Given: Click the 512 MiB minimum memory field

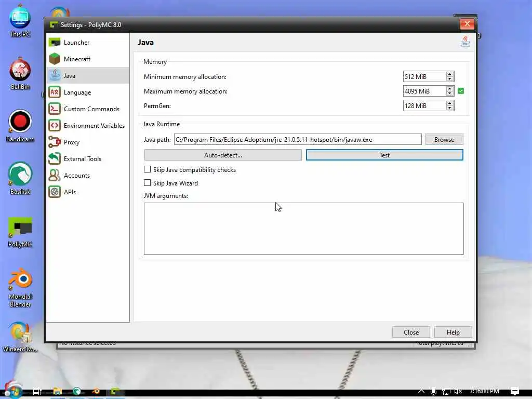Looking at the screenshot, I should 424,77.
